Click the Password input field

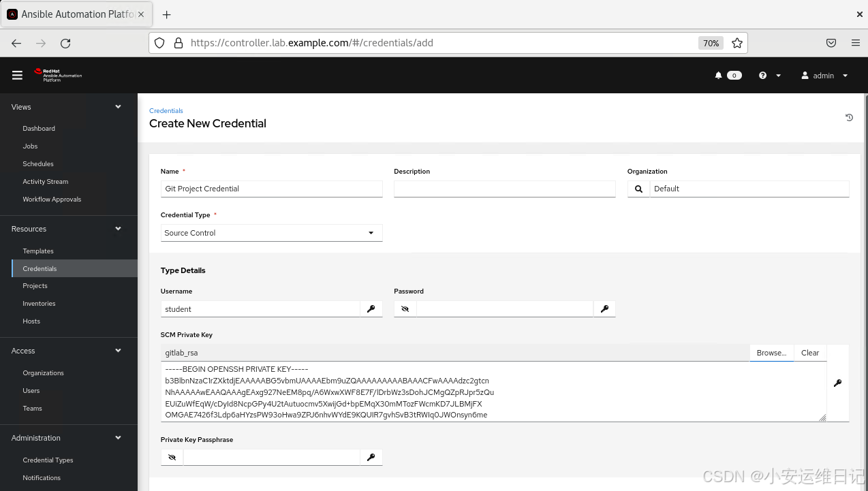(505, 309)
